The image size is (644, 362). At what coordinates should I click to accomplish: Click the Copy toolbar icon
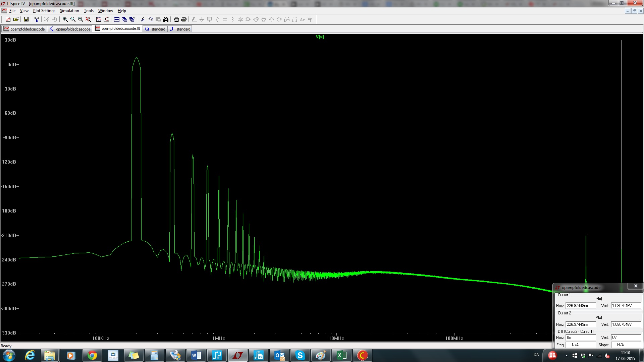[x=150, y=19]
